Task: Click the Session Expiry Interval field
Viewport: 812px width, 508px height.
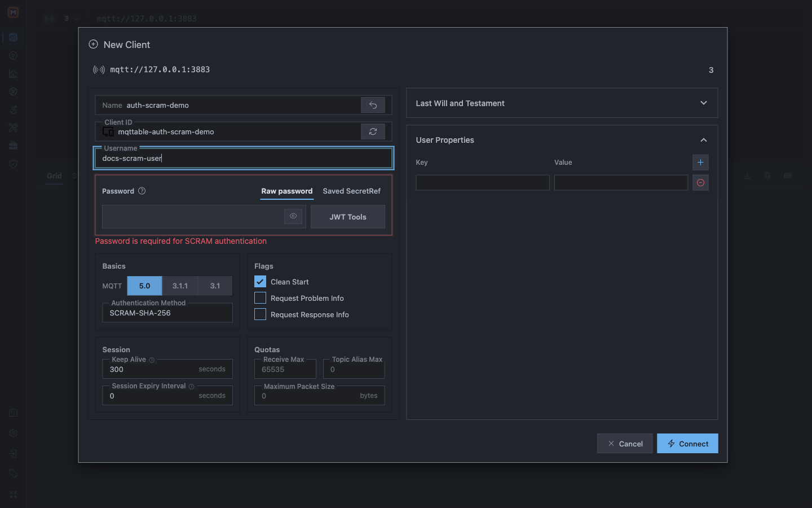Action: coord(167,396)
